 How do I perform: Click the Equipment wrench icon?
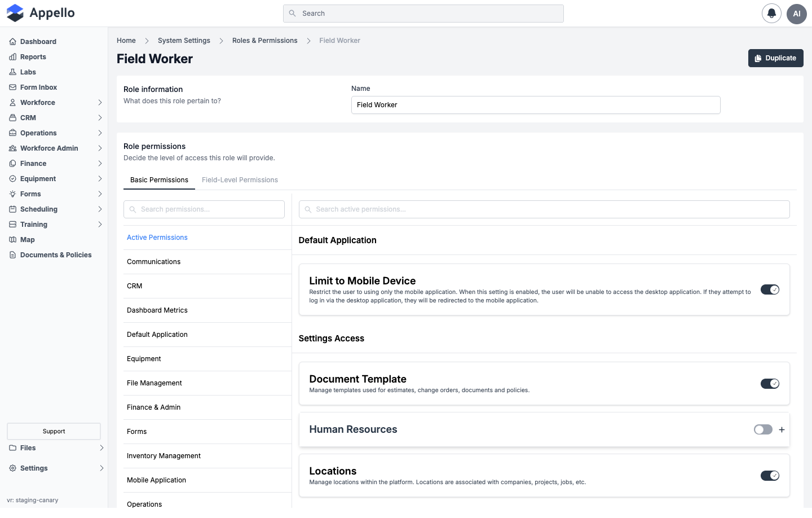click(12, 179)
